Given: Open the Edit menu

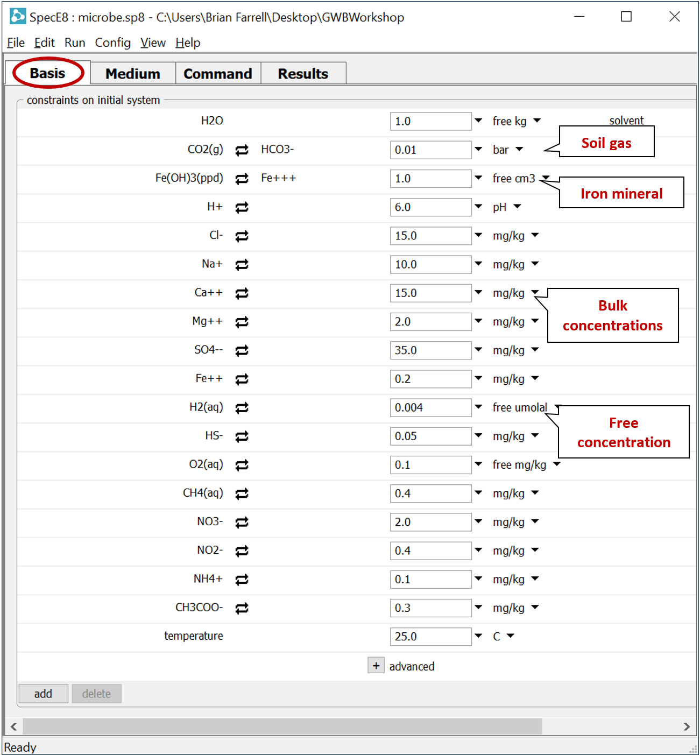Looking at the screenshot, I should tap(44, 43).
